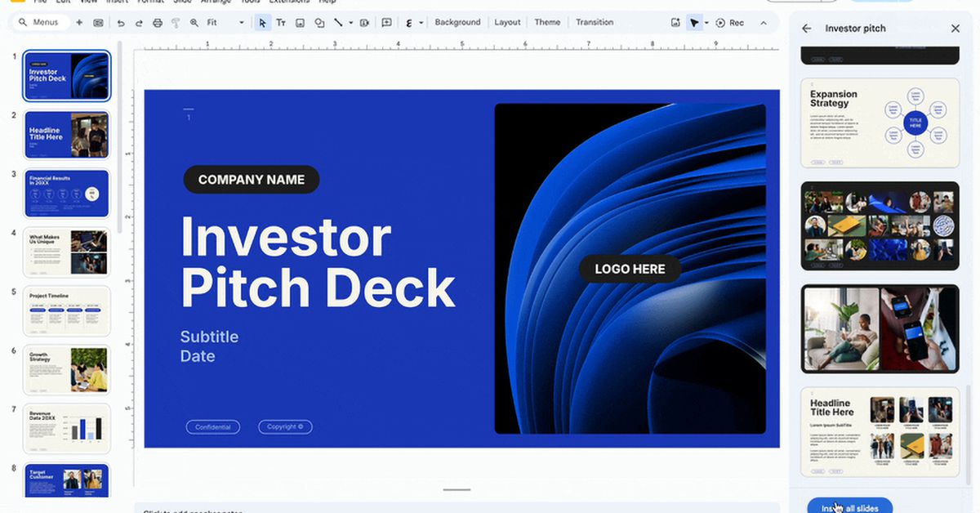Expand the line tool dropdown arrow
The width and height of the screenshot is (980, 513).
click(x=351, y=23)
